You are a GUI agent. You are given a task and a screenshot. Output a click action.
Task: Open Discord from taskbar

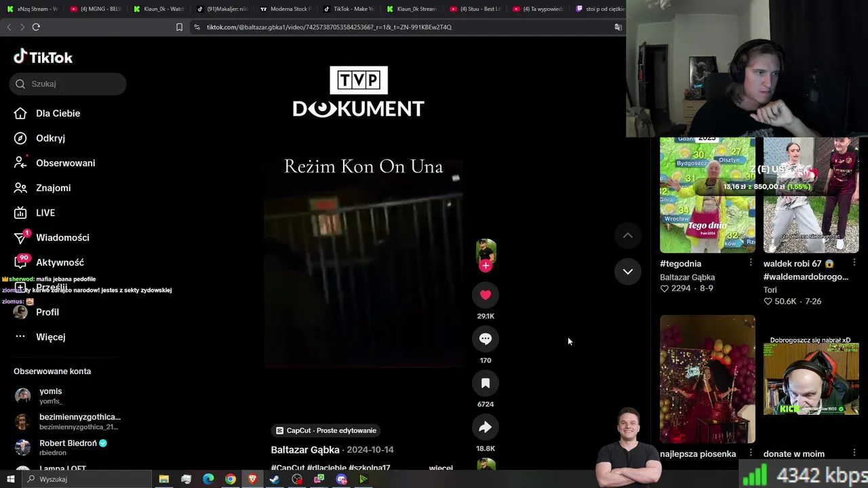pyautogui.click(x=341, y=479)
